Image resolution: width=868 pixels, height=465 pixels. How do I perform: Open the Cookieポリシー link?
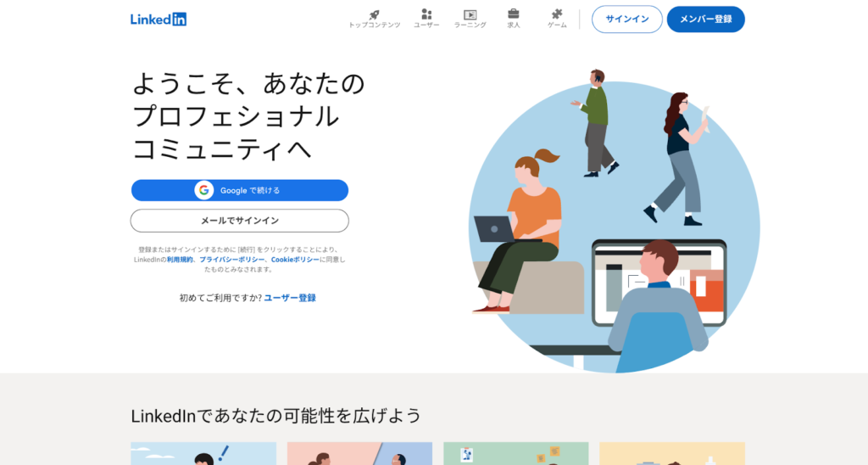pos(295,259)
